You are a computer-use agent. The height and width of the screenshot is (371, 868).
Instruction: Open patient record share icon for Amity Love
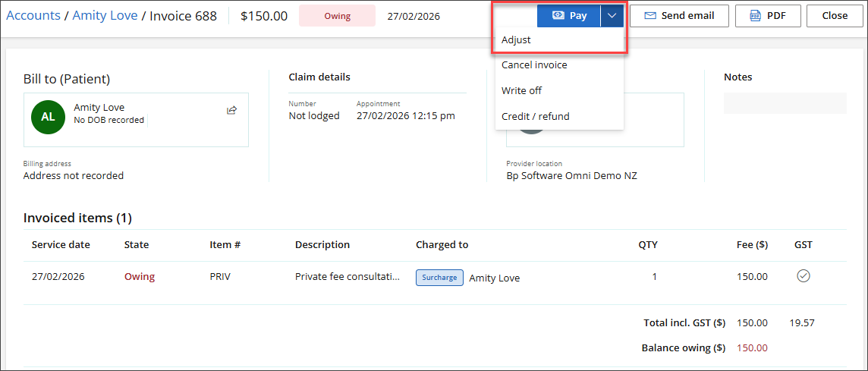pos(231,111)
